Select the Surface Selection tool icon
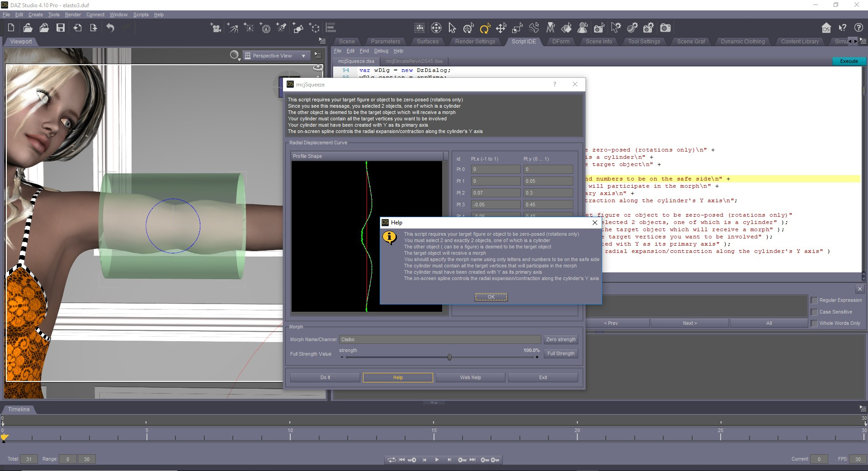The width and height of the screenshot is (868, 471). point(566,28)
